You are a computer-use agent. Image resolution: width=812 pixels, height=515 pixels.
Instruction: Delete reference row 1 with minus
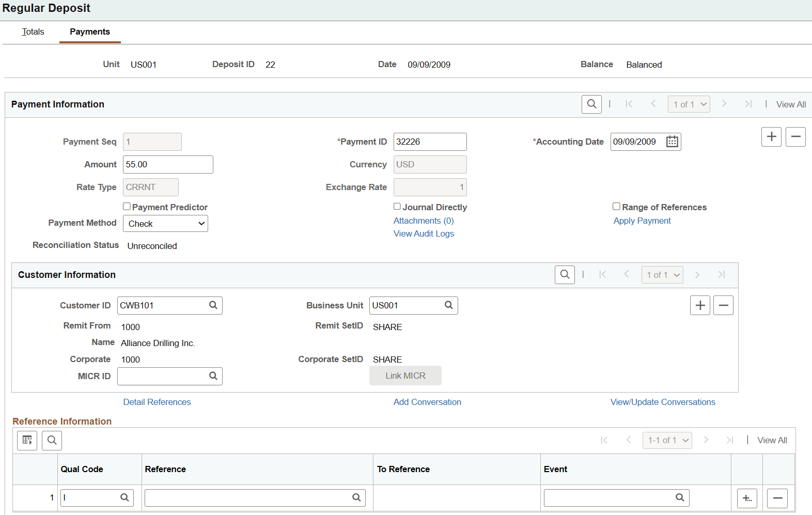(x=777, y=498)
